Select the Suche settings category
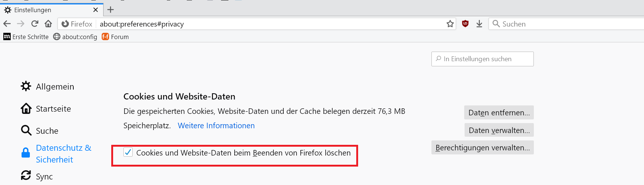The width and height of the screenshot is (644, 185). tap(40, 131)
